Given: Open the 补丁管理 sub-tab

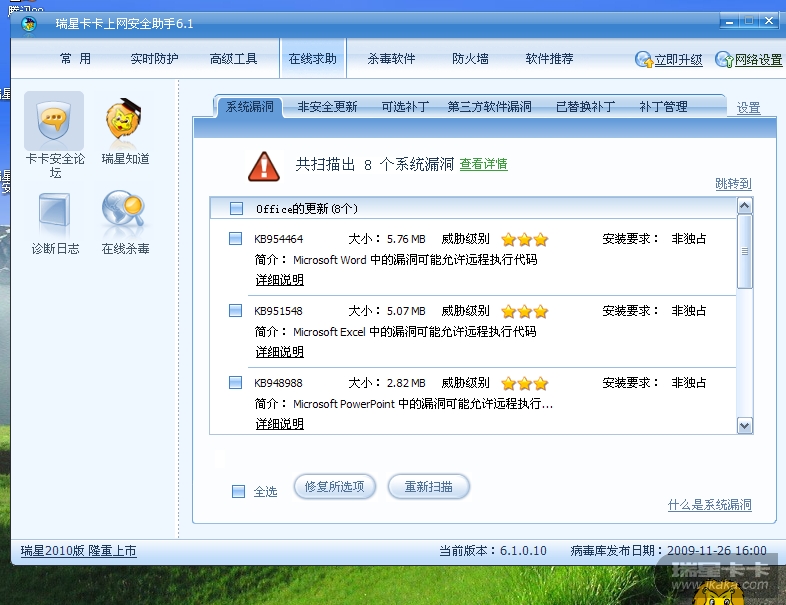Looking at the screenshot, I should [663, 107].
